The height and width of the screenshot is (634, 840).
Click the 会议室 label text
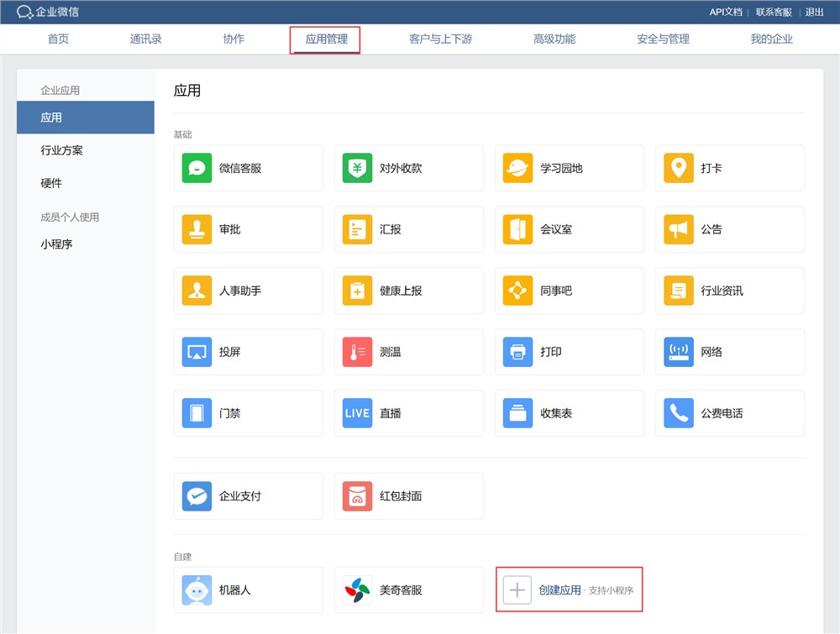[x=556, y=229]
